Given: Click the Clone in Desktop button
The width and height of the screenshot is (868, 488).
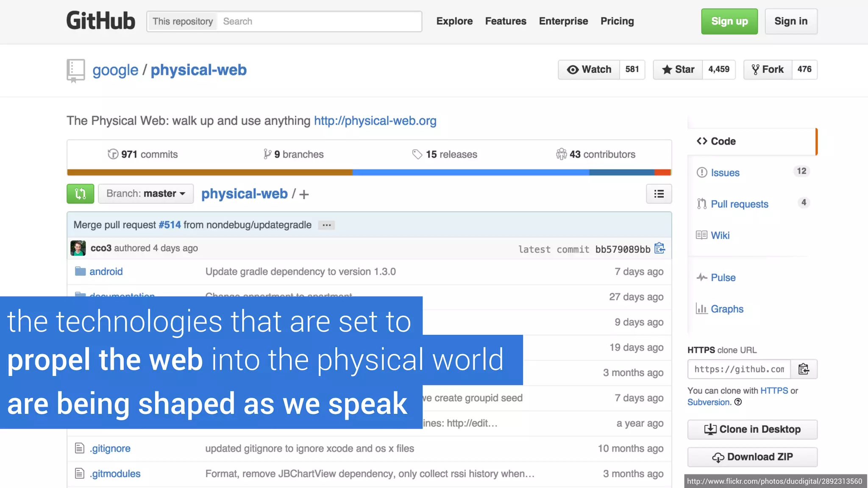Looking at the screenshot, I should (752, 430).
